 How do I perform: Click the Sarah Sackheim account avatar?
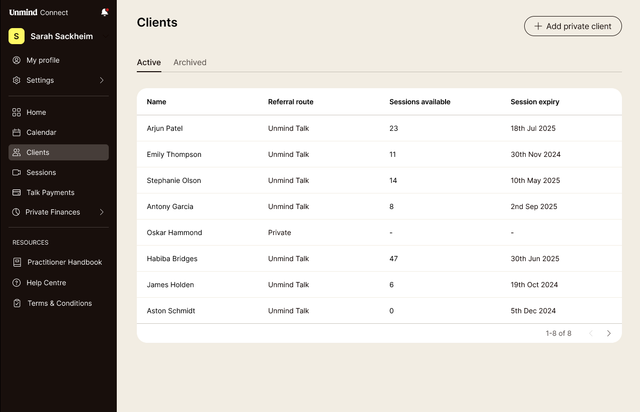16,36
